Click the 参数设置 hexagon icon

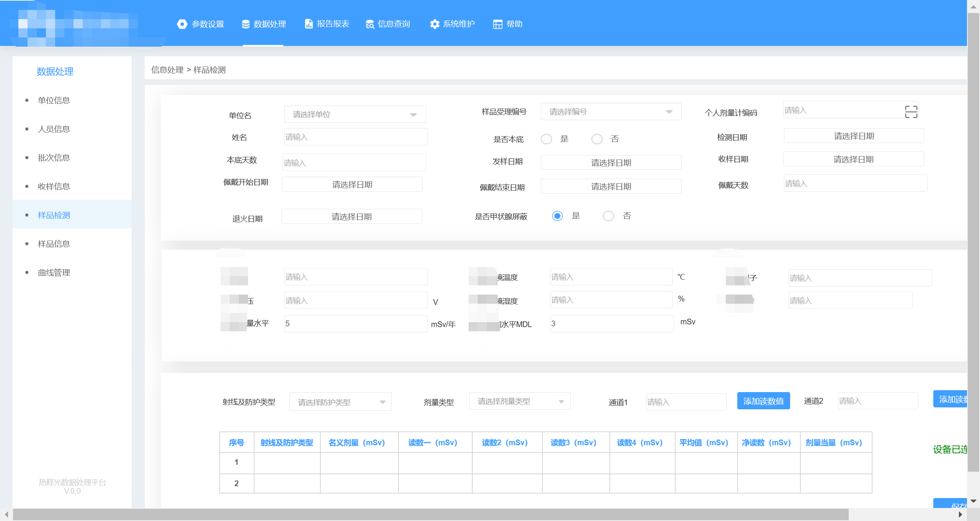(182, 24)
